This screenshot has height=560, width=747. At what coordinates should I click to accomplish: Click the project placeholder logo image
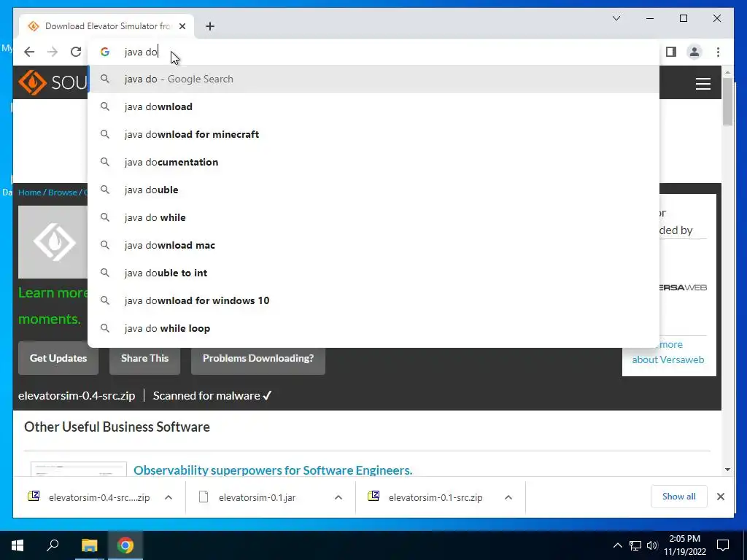53,242
